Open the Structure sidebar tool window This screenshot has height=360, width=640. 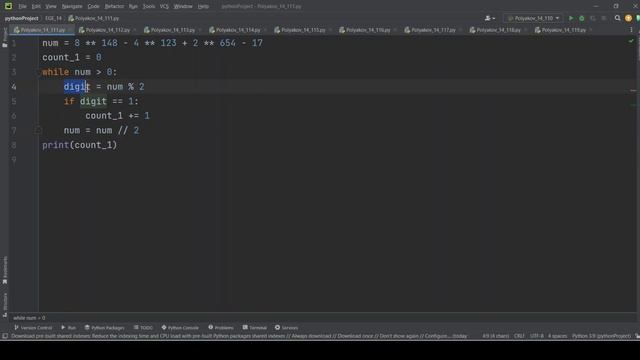coord(5,304)
